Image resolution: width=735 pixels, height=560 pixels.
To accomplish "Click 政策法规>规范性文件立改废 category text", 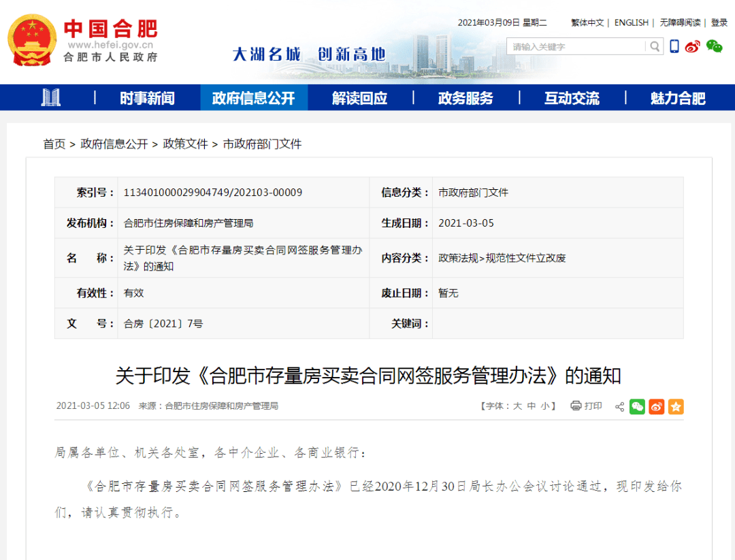I will click(x=502, y=258).
